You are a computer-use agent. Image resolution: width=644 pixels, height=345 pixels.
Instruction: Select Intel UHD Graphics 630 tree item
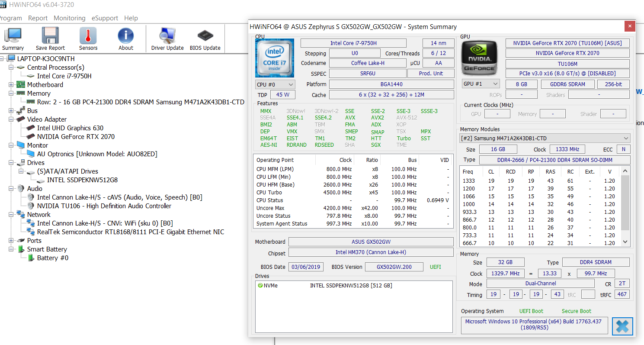70,128
